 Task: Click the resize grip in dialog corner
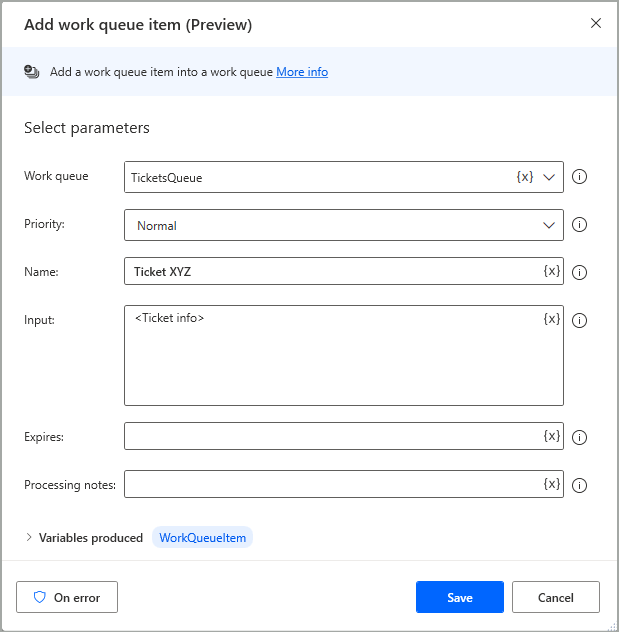coord(612,625)
